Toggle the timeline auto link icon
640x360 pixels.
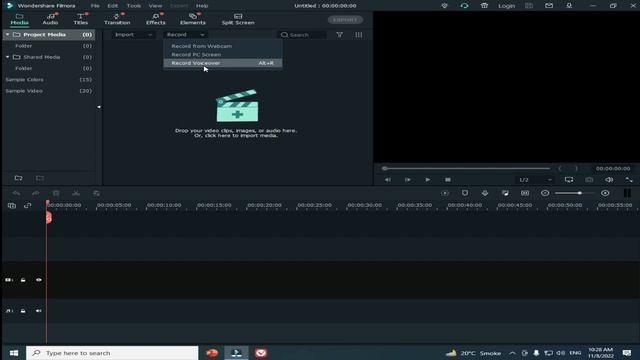click(27, 206)
